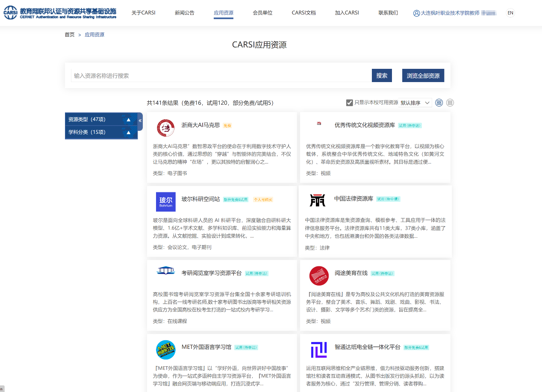
Task: Click the 智通达纸电全链一体化平台 purple logo
Action: point(319,350)
